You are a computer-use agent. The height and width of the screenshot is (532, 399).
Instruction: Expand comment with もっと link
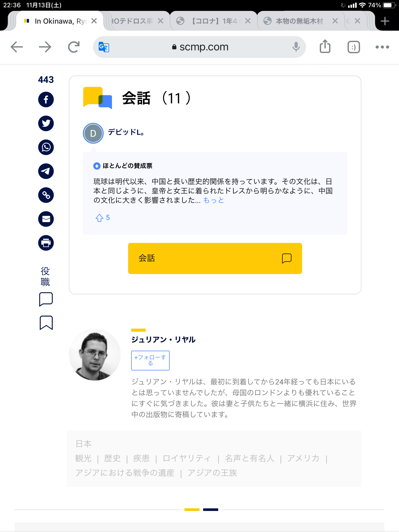[x=214, y=200]
